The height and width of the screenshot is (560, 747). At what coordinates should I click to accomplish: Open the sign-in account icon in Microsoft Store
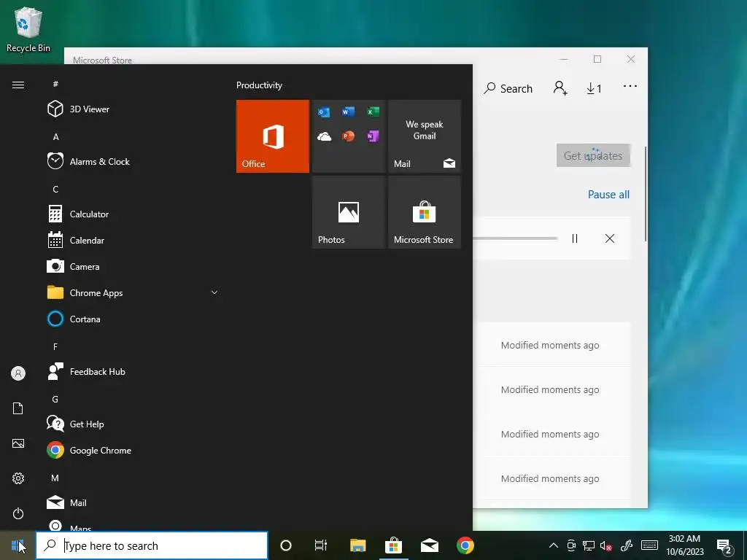(x=560, y=88)
